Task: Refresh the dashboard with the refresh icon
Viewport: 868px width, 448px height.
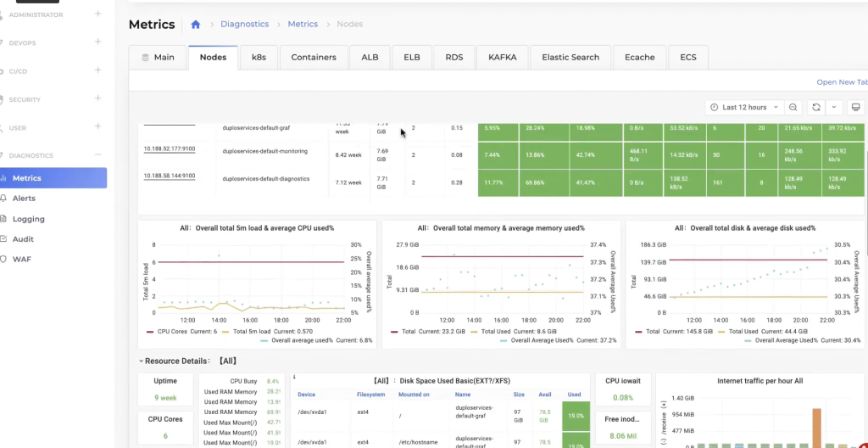Action: point(816,108)
